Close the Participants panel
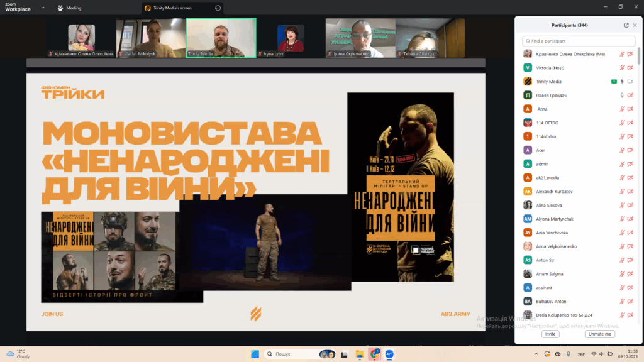The height and width of the screenshot is (362, 644). (x=635, y=25)
